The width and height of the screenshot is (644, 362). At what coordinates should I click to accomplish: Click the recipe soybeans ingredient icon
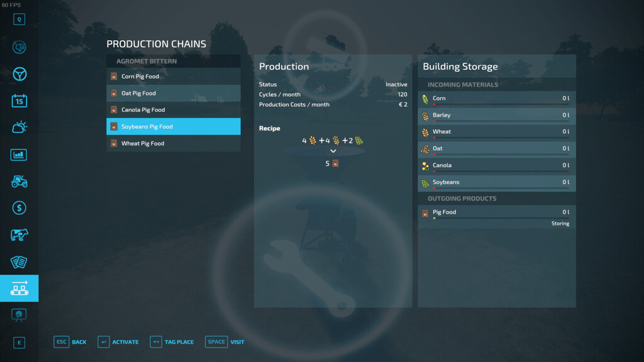tap(359, 140)
